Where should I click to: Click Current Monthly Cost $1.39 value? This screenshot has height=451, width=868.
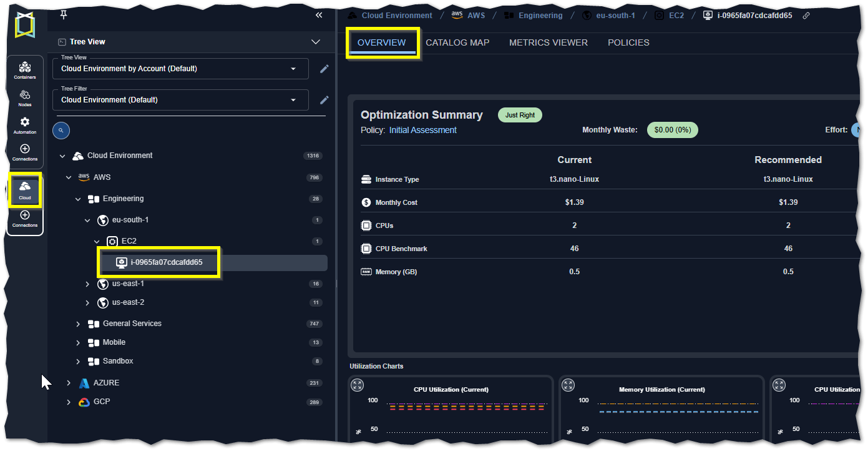574,202
